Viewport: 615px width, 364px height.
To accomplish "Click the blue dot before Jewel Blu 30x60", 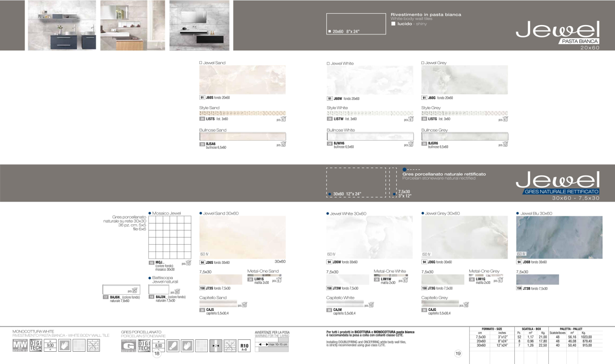I will 517,213.
